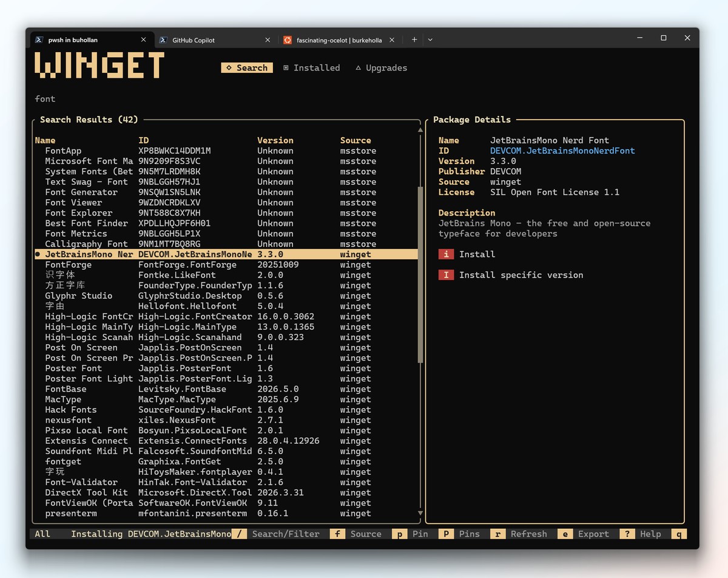Click the lowercase 'p' Pin key badge
Screen dimensions: 728x578
[399, 534]
